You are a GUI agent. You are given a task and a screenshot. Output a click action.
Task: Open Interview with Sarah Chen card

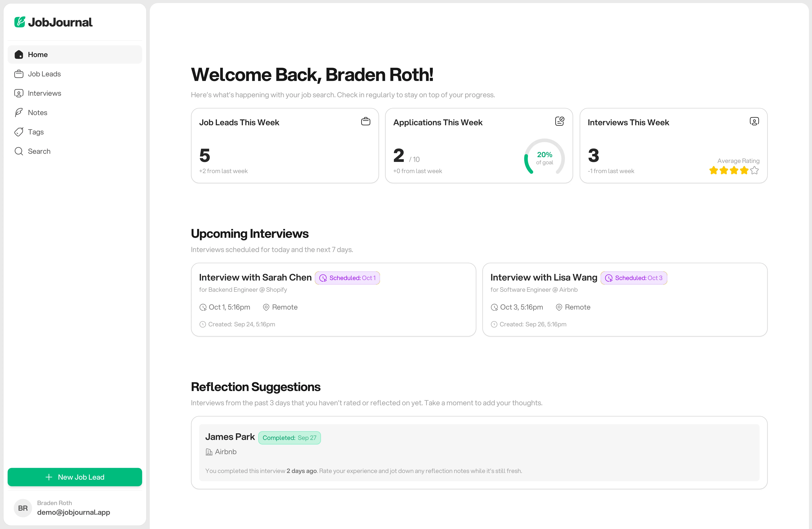coord(333,299)
